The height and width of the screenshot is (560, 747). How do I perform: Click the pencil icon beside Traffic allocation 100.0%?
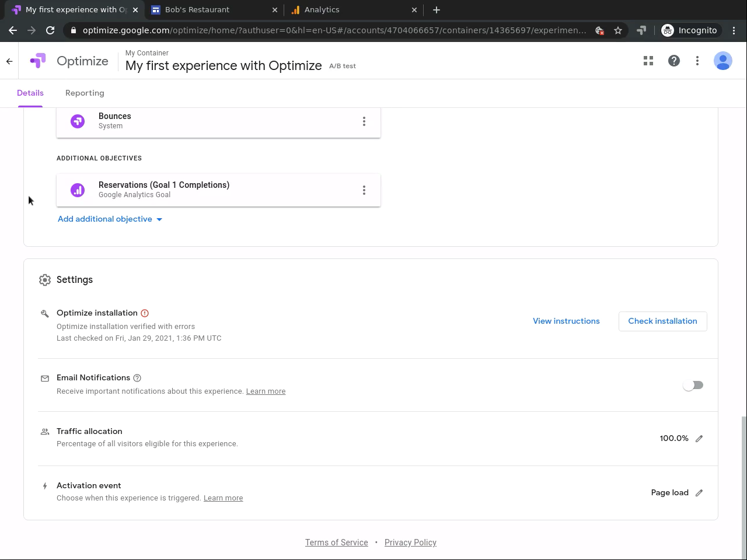[699, 439]
